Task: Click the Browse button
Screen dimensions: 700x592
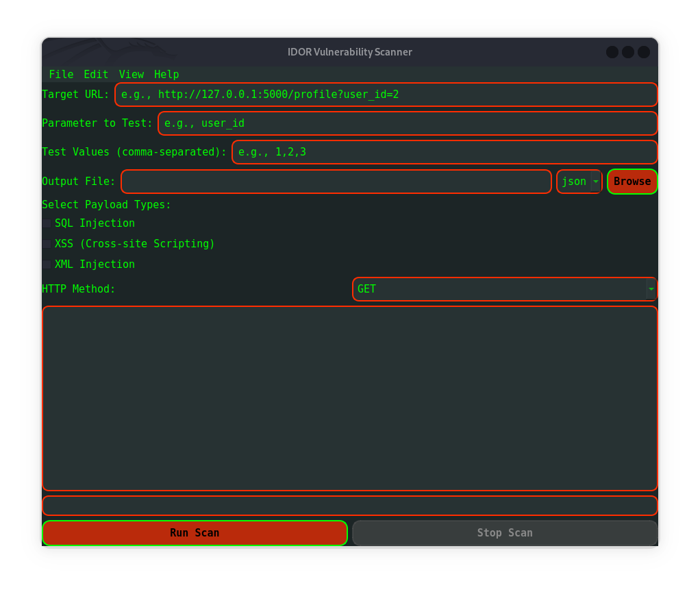Action: point(632,182)
